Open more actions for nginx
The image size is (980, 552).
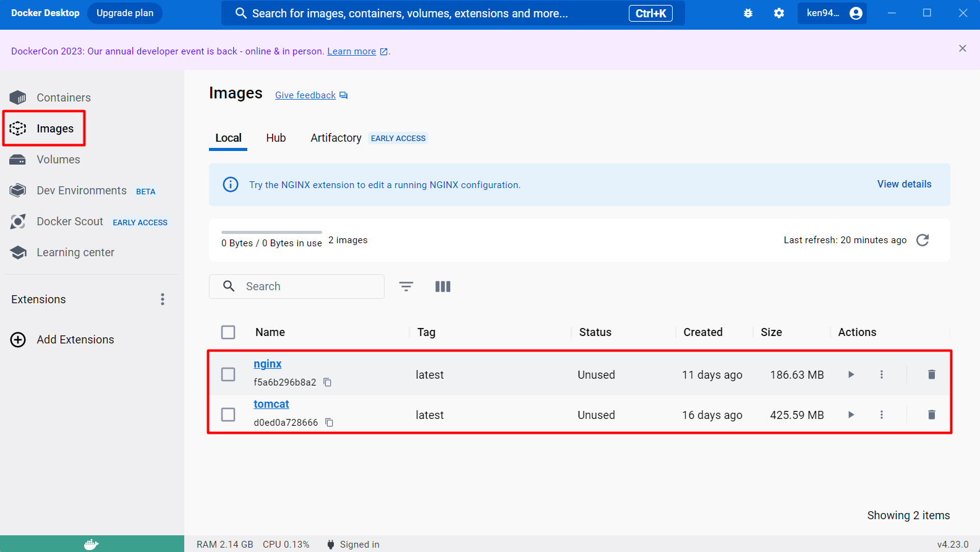point(882,374)
